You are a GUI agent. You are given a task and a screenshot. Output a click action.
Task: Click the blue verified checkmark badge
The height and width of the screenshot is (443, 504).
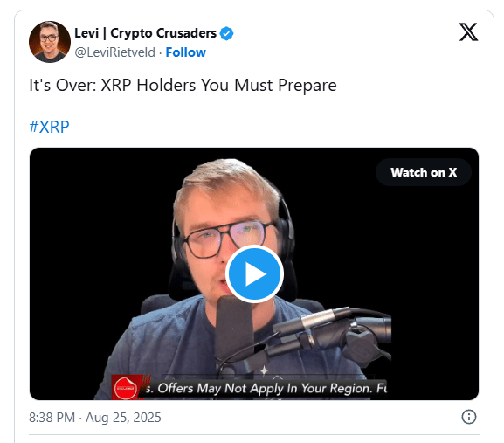pyautogui.click(x=226, y=33)
